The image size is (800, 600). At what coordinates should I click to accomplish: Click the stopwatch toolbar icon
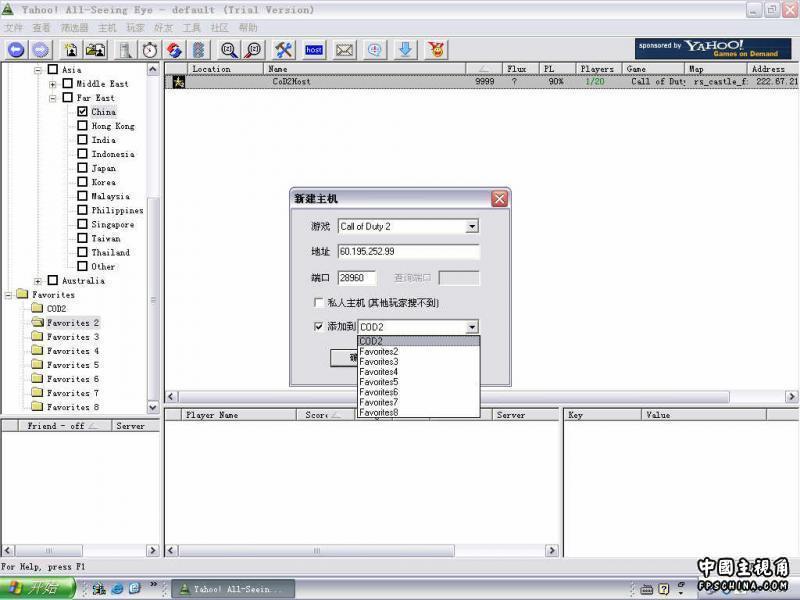149,49
